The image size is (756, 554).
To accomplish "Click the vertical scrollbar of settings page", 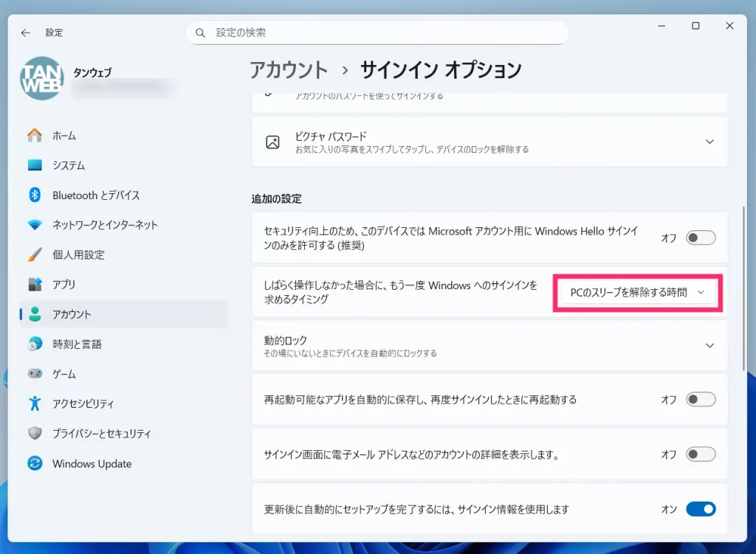I will (743, 288).
